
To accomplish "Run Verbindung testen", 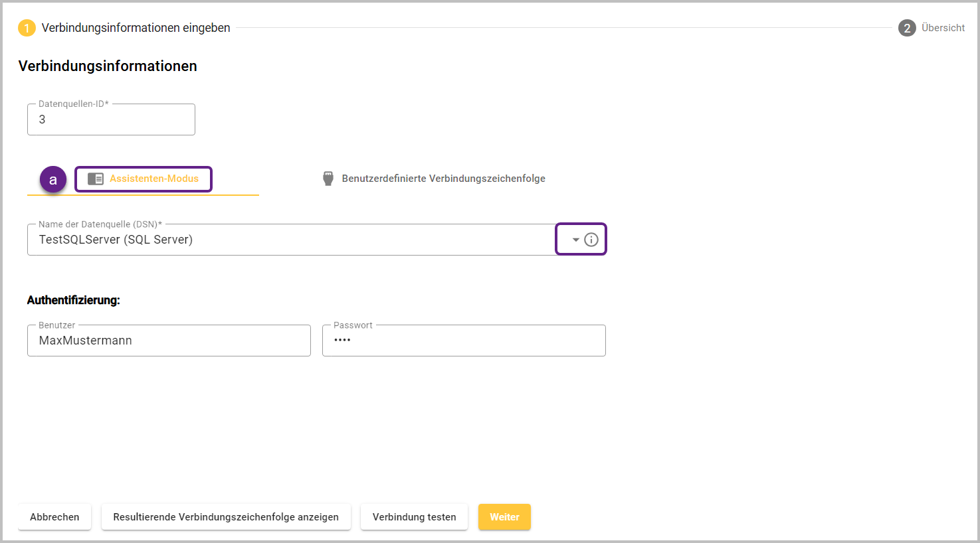I will [x=414, y=517].
